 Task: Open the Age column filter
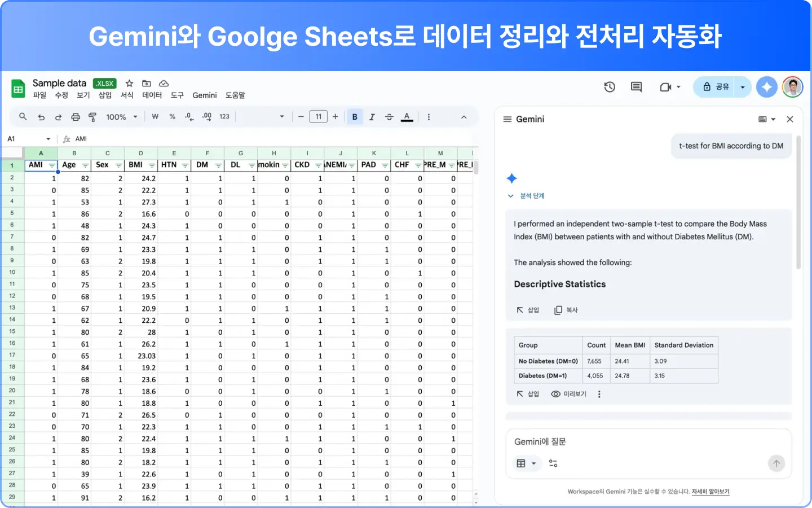click(x=85, y=165)
